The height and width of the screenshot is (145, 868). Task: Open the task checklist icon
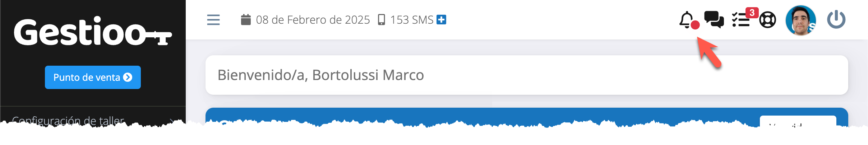(x=741, y=20)
